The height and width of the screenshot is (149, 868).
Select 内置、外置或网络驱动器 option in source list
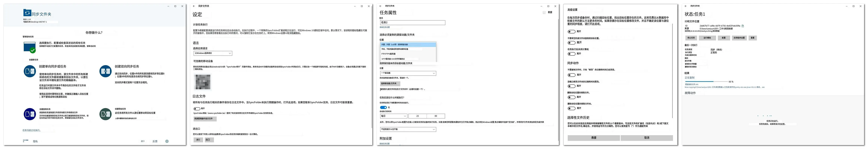[408, 45]
